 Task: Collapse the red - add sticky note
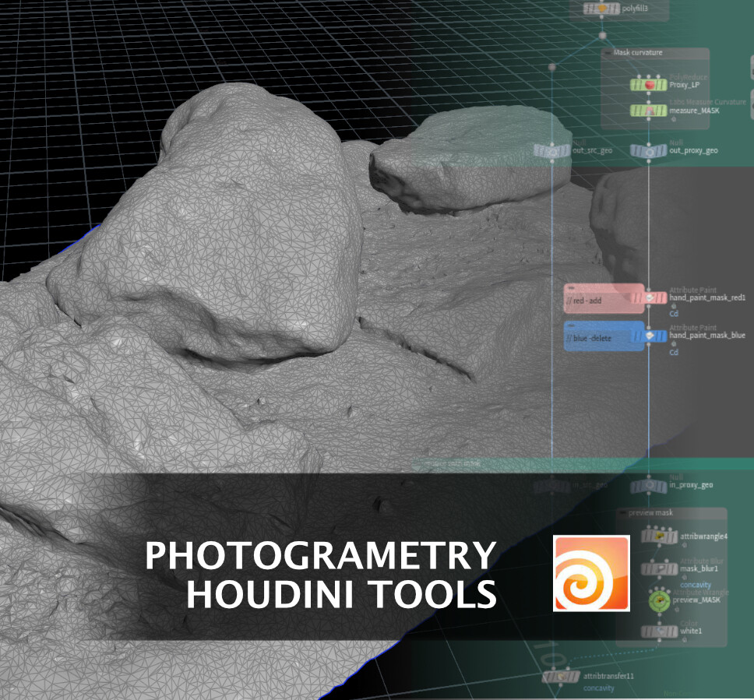coord(570,287)
